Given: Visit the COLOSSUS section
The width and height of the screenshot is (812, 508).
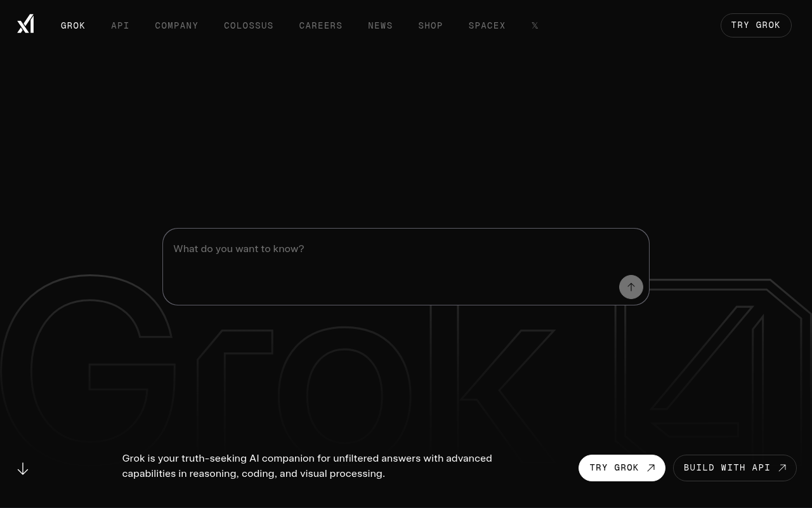Looking at the screenshot, I should pyautogui.click(x=248, y=25).
